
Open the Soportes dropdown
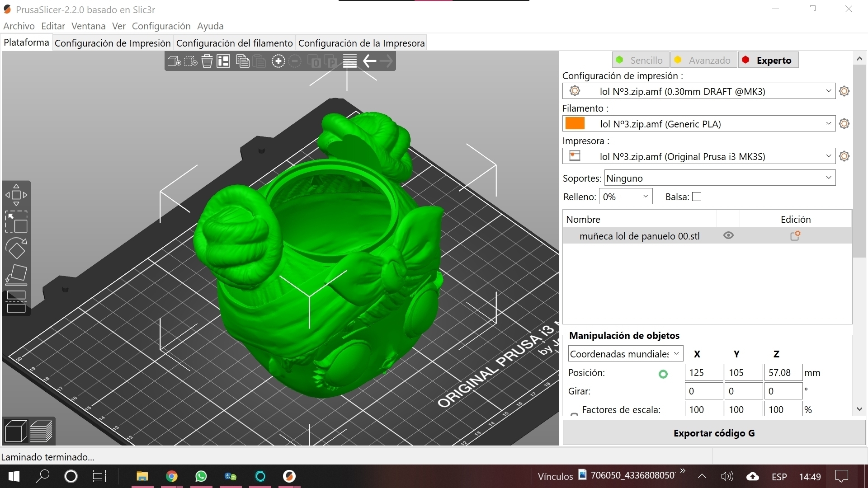(719, 178)
